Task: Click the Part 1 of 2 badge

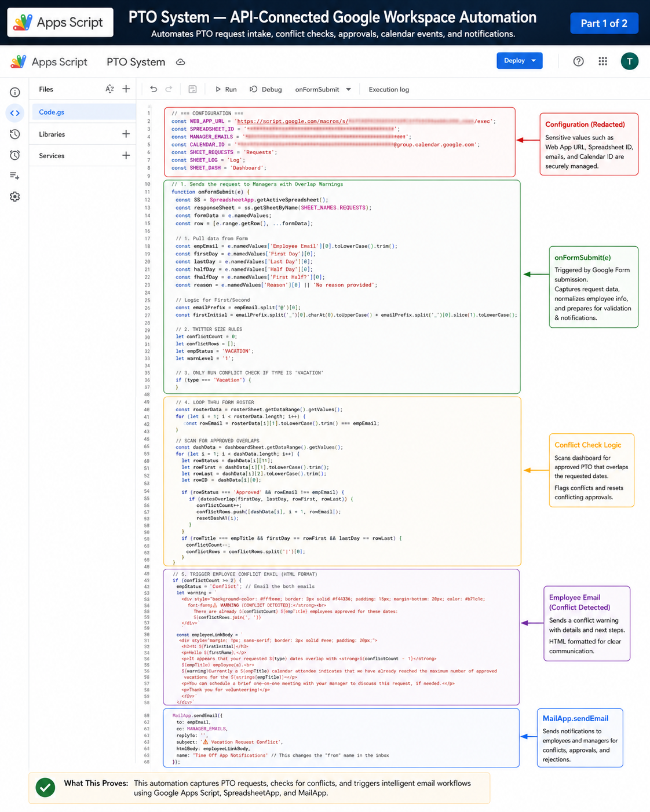Action: click(x=604, y=23)
